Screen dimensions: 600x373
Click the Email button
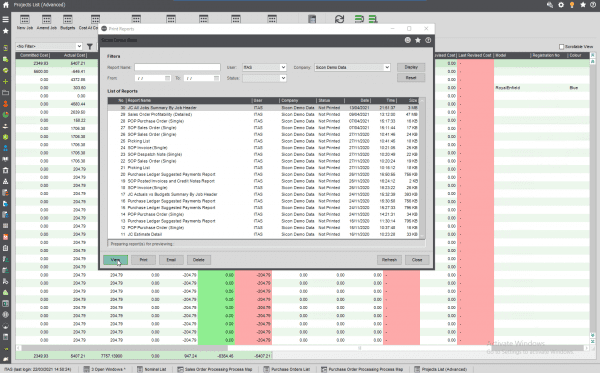(x=171, y=260)
